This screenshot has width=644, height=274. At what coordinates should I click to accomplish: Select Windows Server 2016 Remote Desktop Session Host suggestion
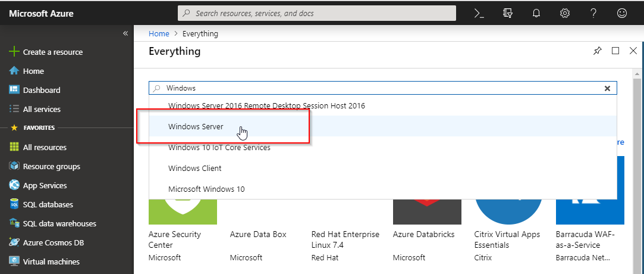tap(382, 105)
